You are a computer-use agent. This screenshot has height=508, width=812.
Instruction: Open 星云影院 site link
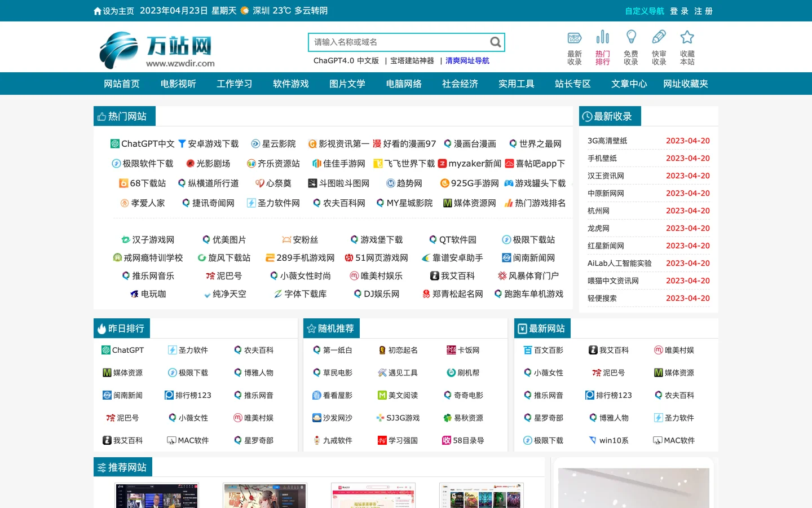pos(273,144)
